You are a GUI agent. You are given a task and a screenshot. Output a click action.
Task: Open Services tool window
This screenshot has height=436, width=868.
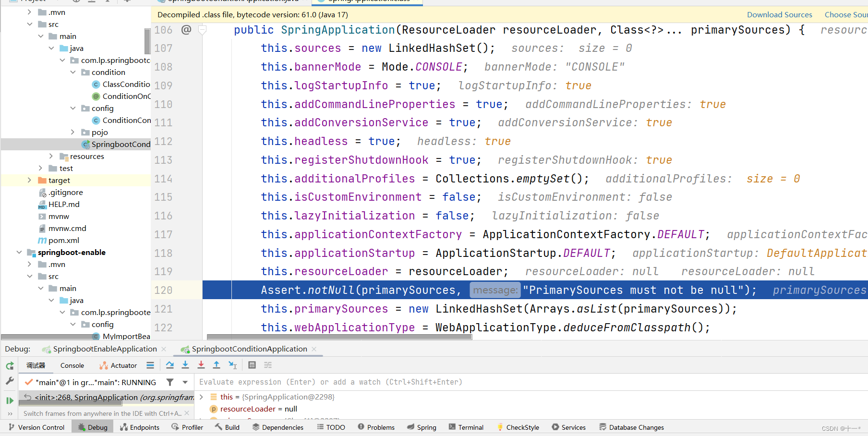569,427
